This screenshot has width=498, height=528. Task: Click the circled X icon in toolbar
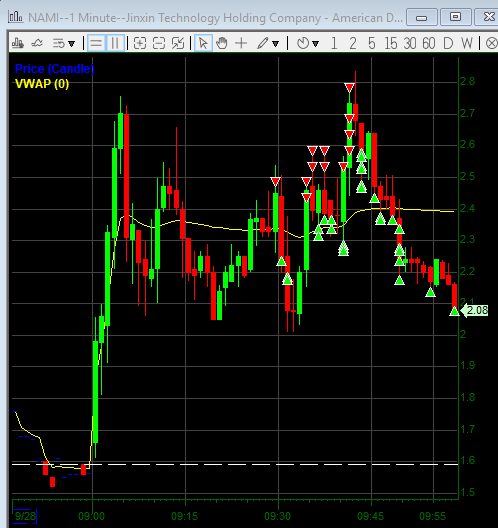click(491, 43)
